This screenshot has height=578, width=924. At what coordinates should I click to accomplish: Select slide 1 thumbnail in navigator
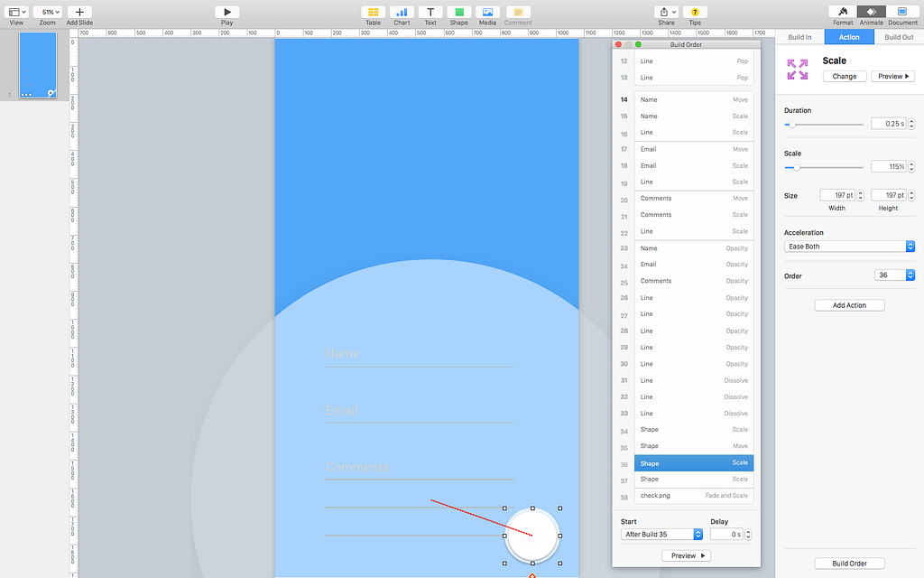pos(38,65)
